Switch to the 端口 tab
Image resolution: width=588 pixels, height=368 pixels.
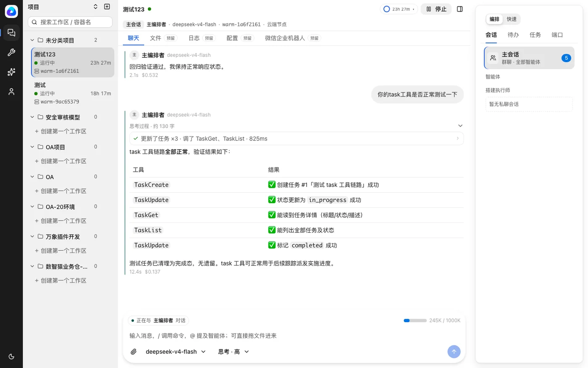pos(557,35)
